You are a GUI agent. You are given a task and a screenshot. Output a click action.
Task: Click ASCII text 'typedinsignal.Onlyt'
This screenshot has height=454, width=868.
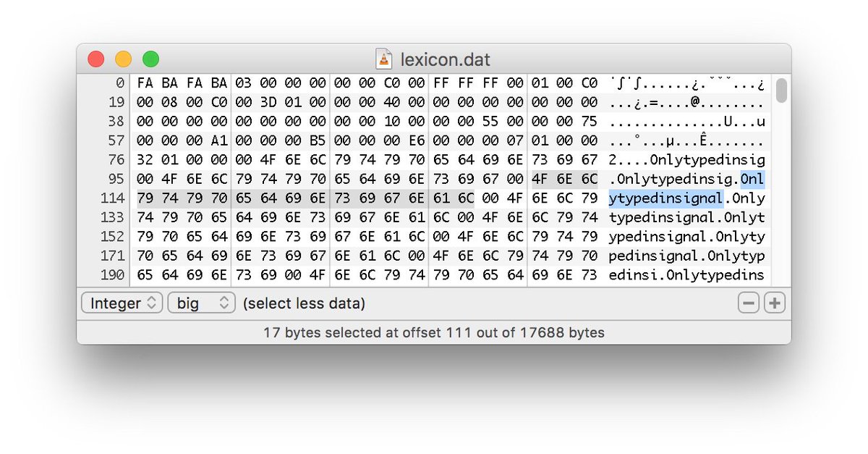(x=686, y=217)
